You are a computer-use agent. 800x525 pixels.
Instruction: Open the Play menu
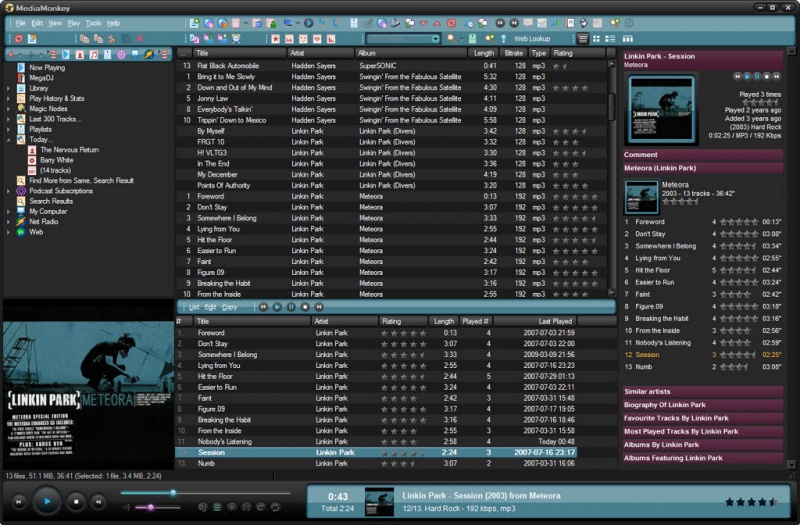[x=74, y=23]
